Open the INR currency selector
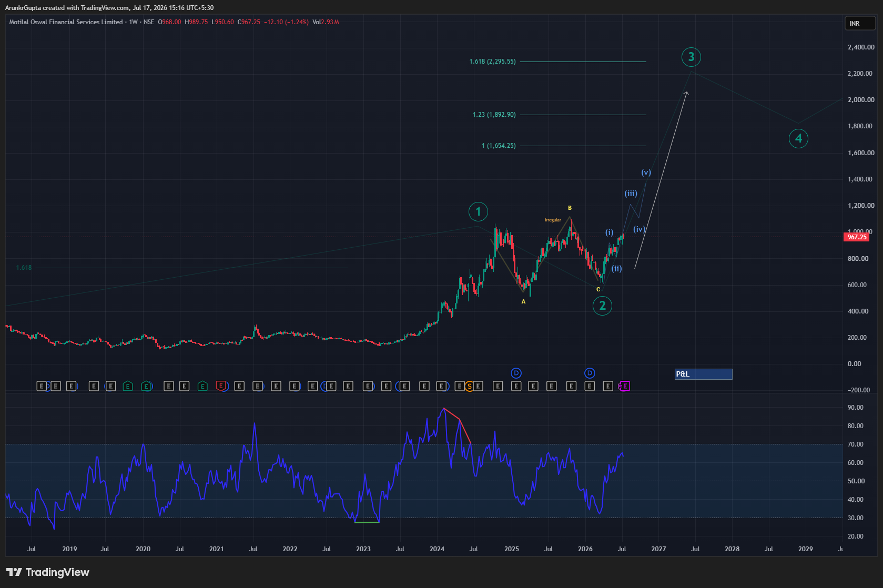 (860, 23)
